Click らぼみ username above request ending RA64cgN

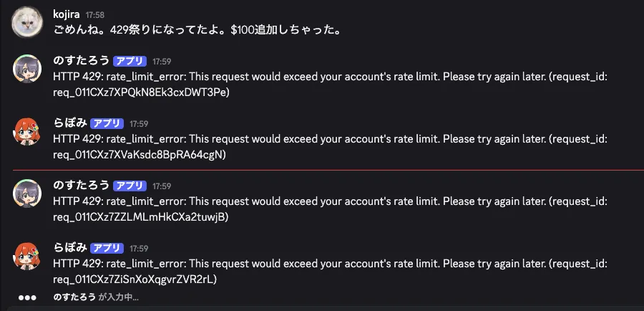(70, 123)
